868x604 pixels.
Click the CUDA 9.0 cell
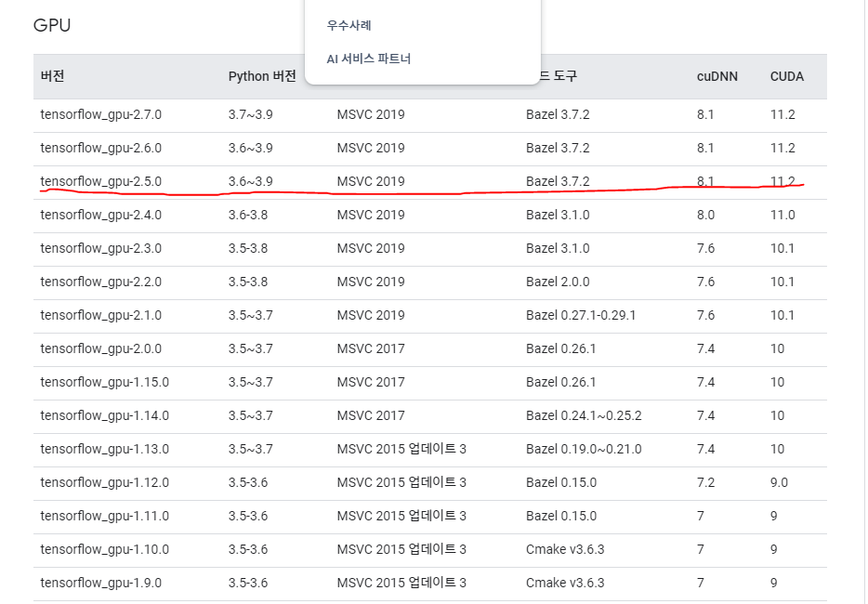click(x=779, y=483)
